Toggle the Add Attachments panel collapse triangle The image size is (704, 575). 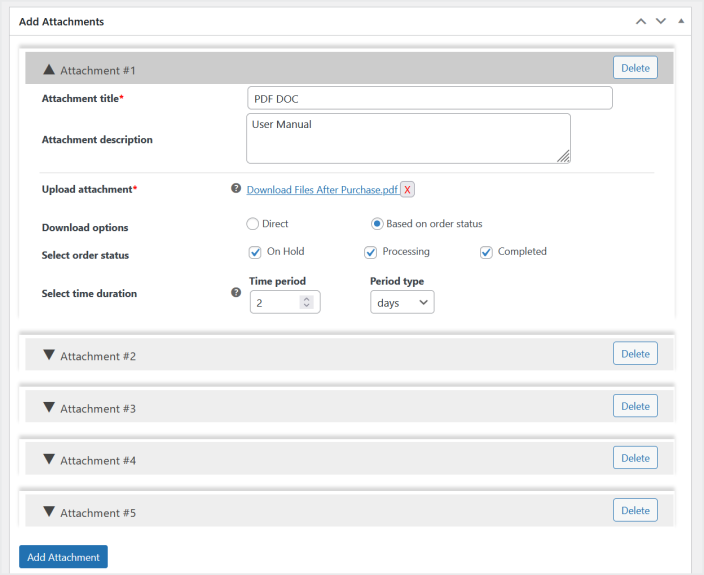pyautogui.click(x=681, y=21)
